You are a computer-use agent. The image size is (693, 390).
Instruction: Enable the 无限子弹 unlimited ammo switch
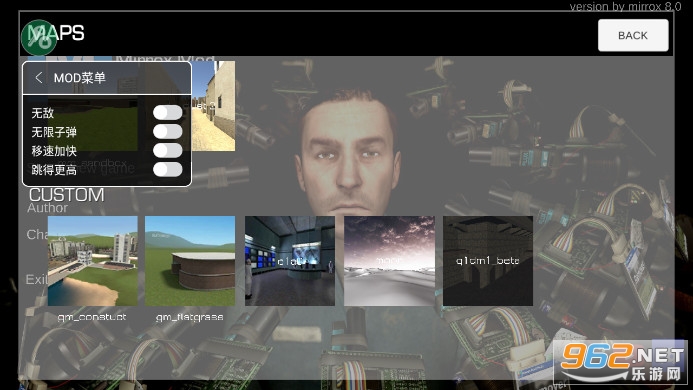pyautogui.click(x=168, y=132)
